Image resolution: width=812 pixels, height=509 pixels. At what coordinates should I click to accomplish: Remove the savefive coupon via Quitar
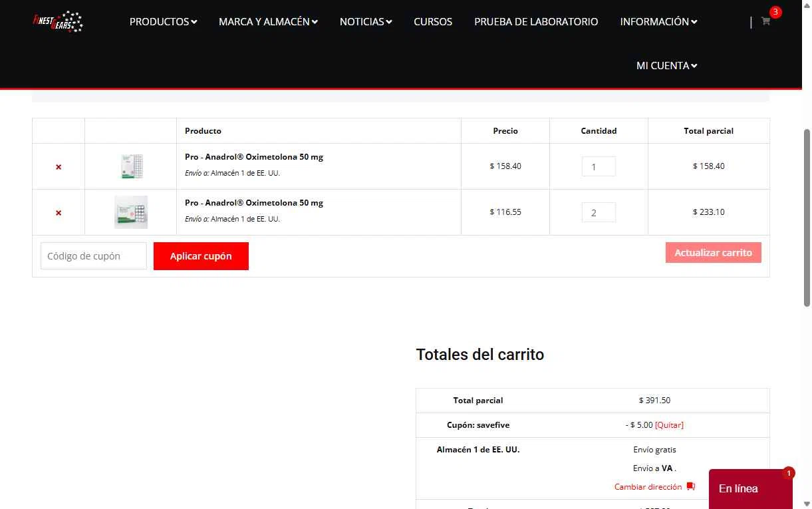click(669, 425)
